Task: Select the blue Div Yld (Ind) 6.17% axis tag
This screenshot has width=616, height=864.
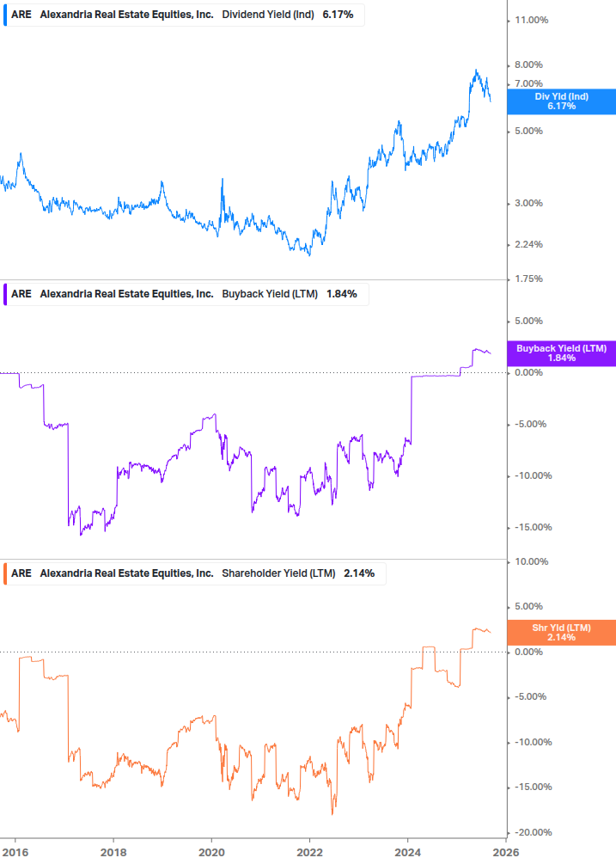Action: pos(562,101)
